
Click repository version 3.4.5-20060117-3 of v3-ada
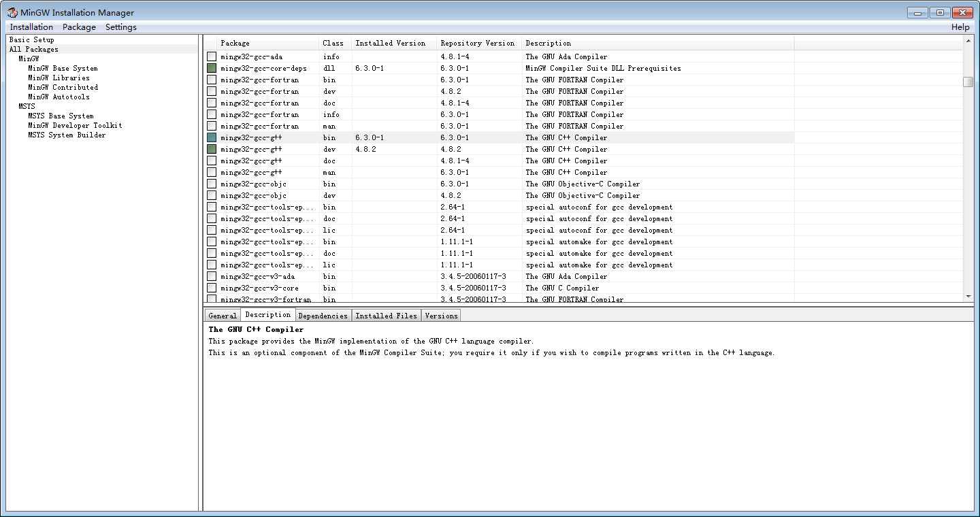coord(473,276)
